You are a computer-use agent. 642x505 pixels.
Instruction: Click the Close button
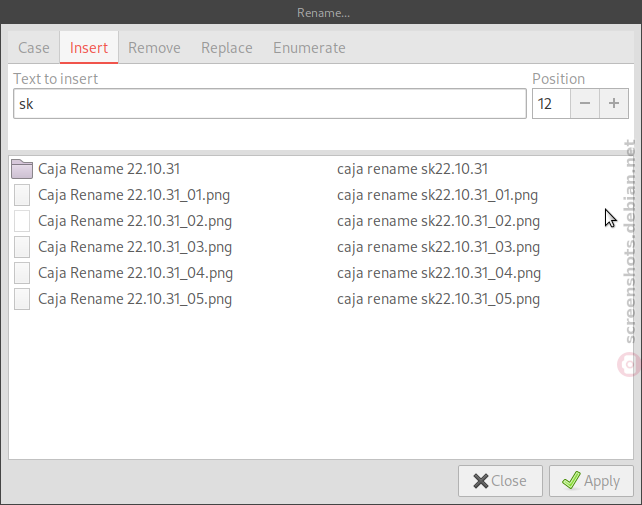(x=500, y=481)
